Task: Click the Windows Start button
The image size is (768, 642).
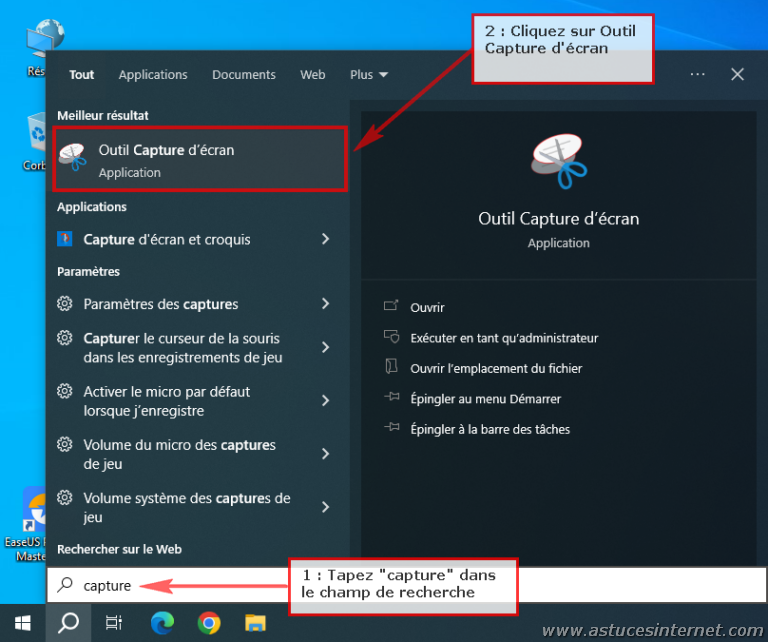Action: pos(22,623)
